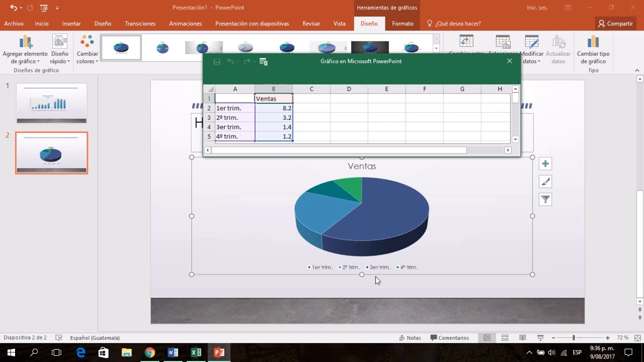Open Modificar datos dropdown
The width and height of the screenshot is (644, 362).
[x=532, y=50]
